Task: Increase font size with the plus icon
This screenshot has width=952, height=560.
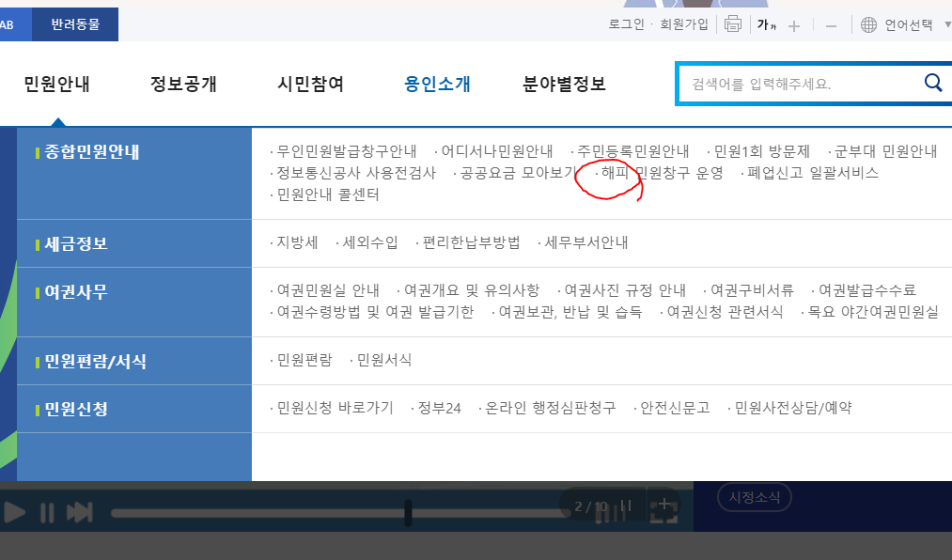Action: pyautogui.click(x=794, y=25)
